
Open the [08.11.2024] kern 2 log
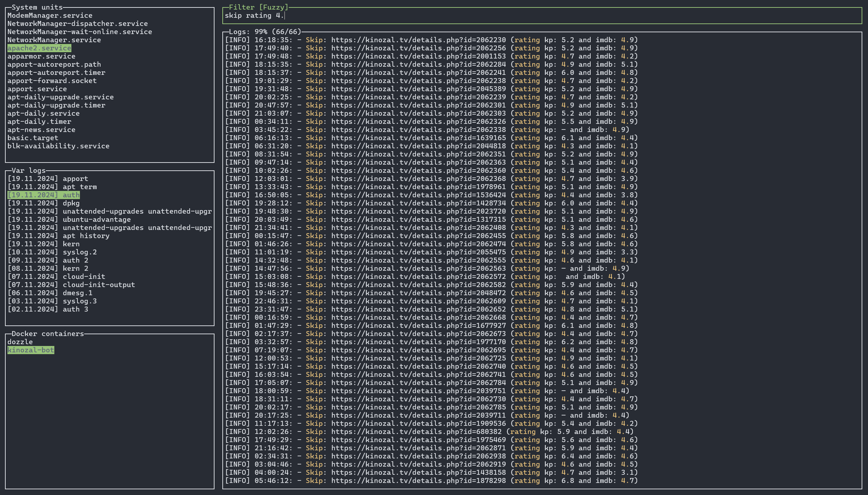[48, 268]
